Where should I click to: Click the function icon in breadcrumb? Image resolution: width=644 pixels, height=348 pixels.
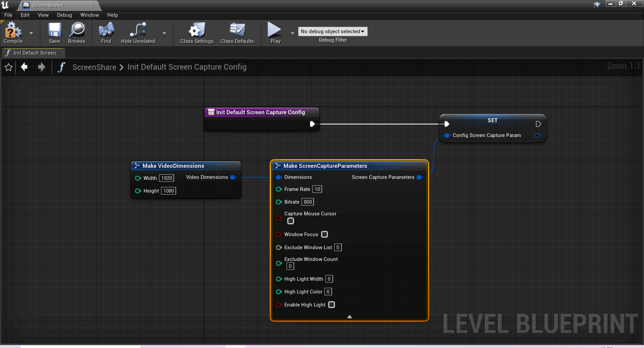(x=61, y=67)
